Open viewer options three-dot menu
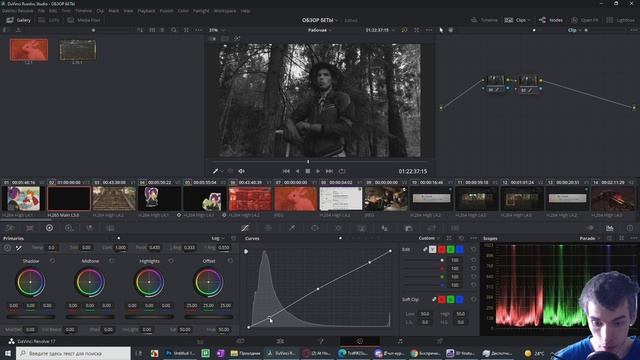 point(429,30)
